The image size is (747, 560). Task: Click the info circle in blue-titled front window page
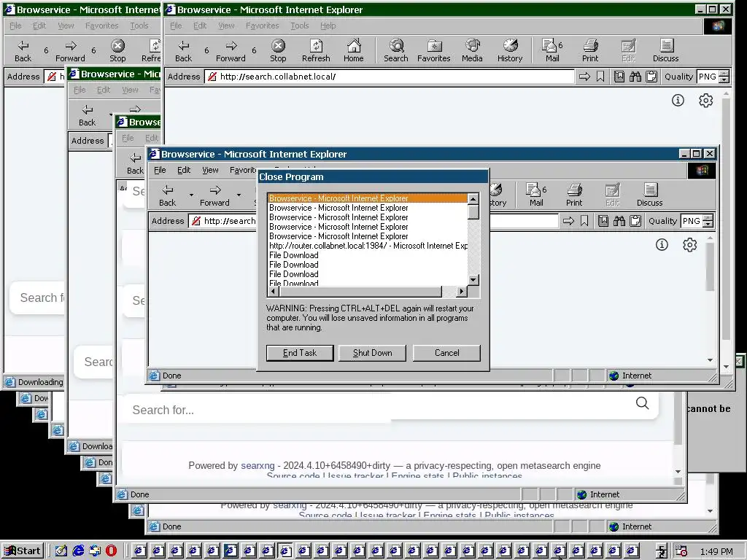click(x=662, y=245)
